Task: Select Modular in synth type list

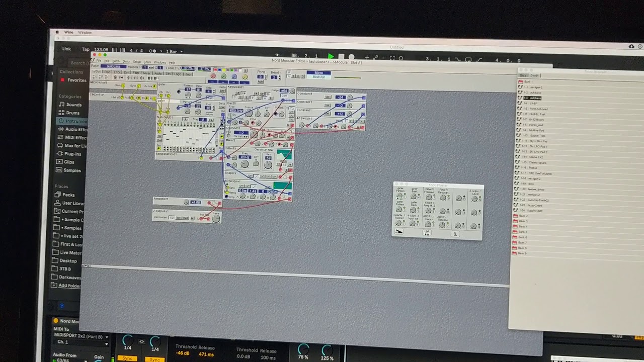Action: click(x=319, y=77)
